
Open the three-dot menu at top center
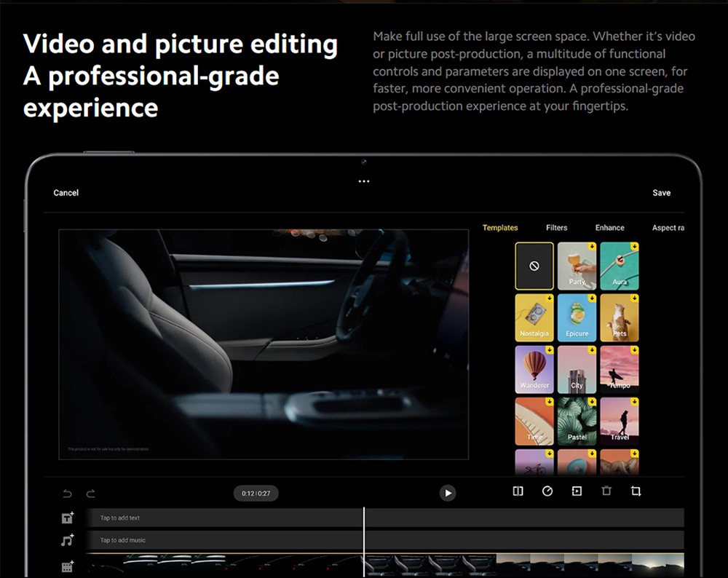[364, 181]
